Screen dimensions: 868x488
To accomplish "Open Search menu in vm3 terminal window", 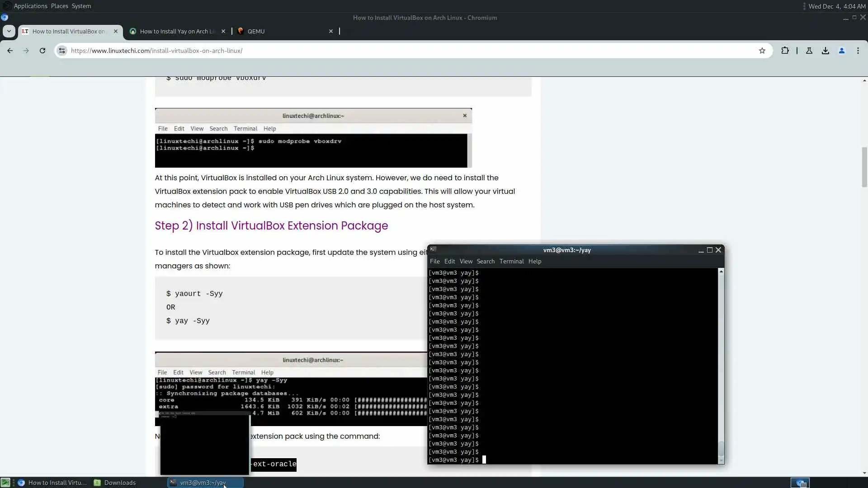I will point(486,261).
